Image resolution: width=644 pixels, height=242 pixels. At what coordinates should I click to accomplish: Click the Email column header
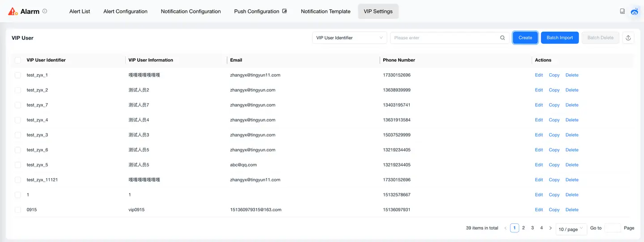[x=236, y=60]
